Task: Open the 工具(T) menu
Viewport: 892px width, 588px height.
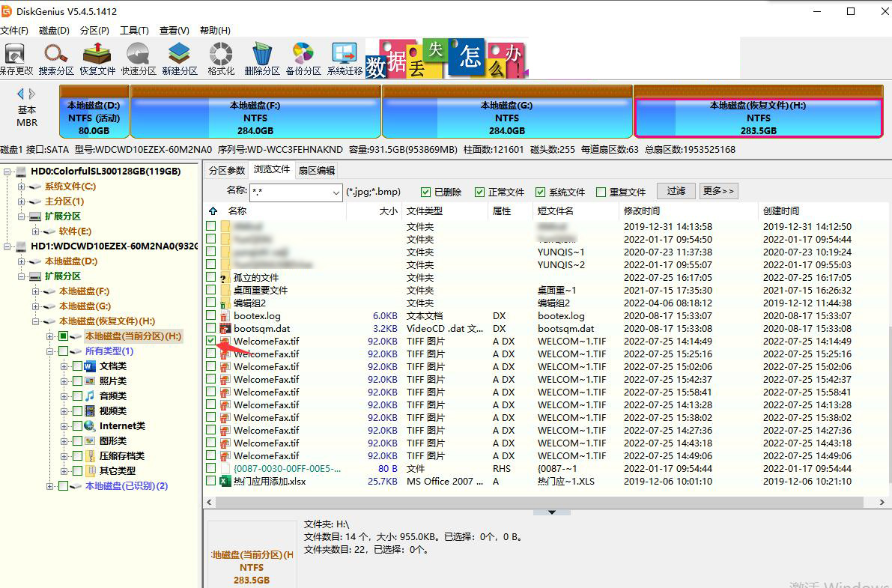Action: pos(130,30)
